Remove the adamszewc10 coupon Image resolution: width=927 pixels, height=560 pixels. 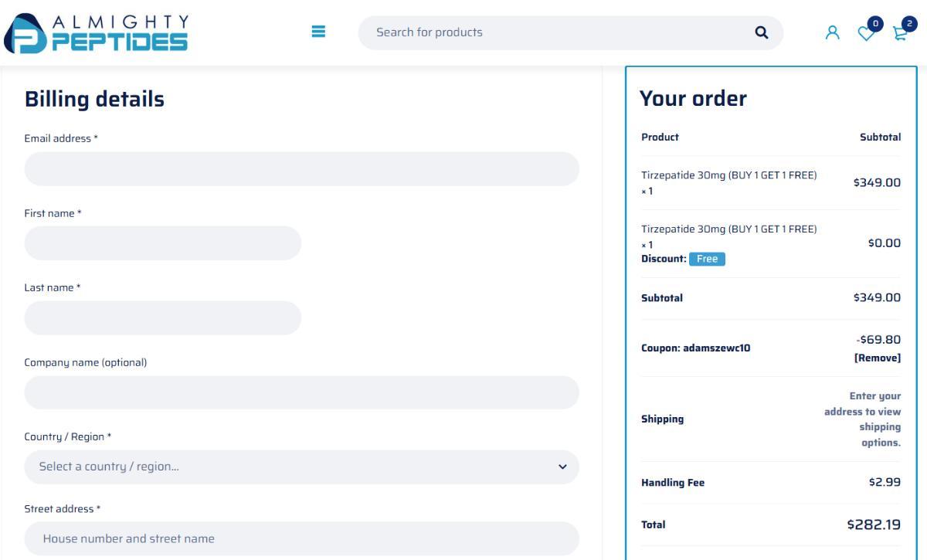[x=877, y=358]
